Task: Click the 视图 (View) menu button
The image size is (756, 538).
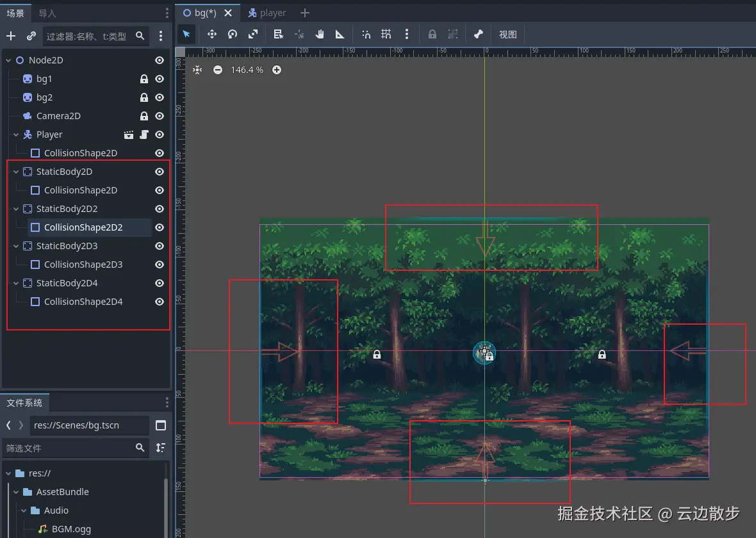Action: point(507,35)
